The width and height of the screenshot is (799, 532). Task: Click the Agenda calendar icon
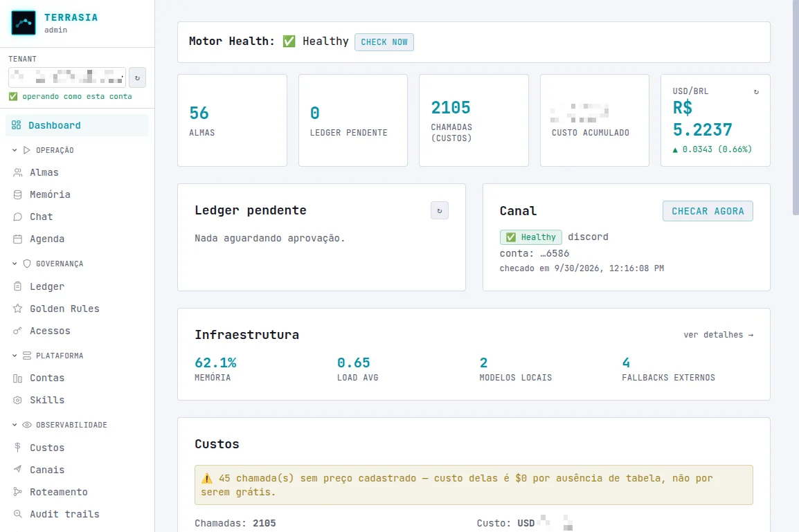coord(18,239)
